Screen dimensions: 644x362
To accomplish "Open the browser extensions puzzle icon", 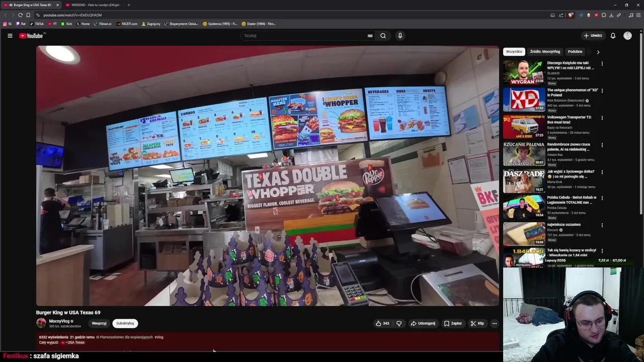I will coord(604,15).
